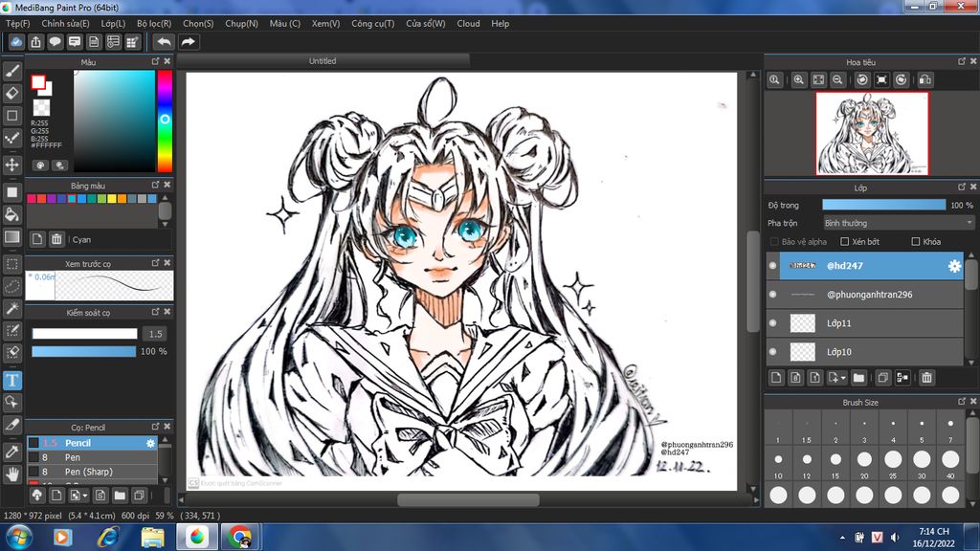
Task: Select the Move tool
Action: [x=12, y=165]
